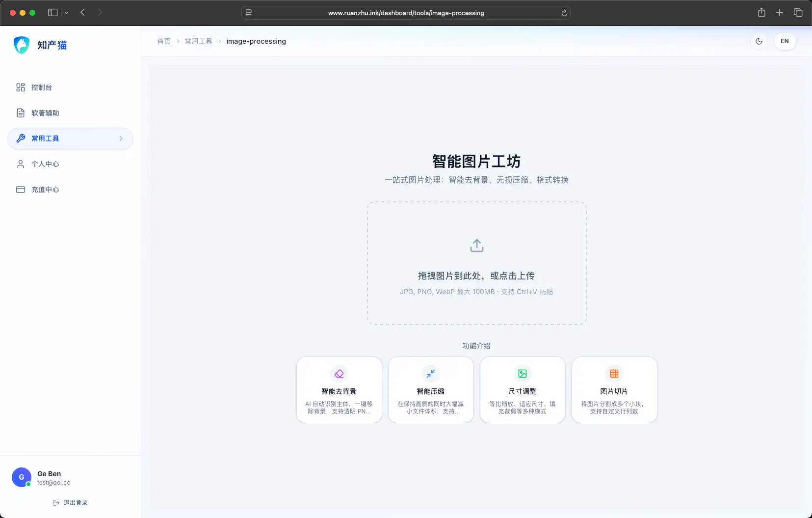Toggle dark mode with the moon icon
812x518 pixels.
[x=759, y=41]
